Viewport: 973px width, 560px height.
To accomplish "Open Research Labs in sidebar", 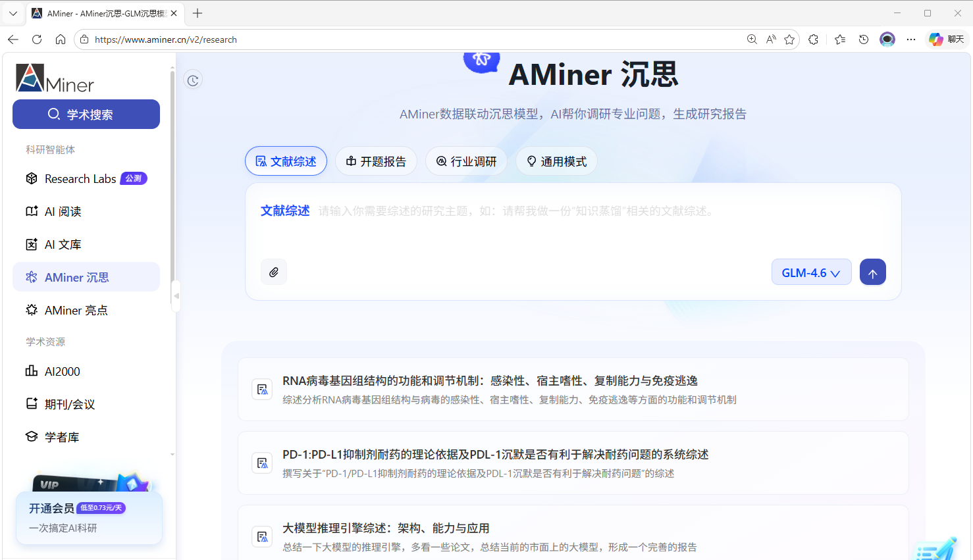I will pyautogui.click(x=86, y=179).
